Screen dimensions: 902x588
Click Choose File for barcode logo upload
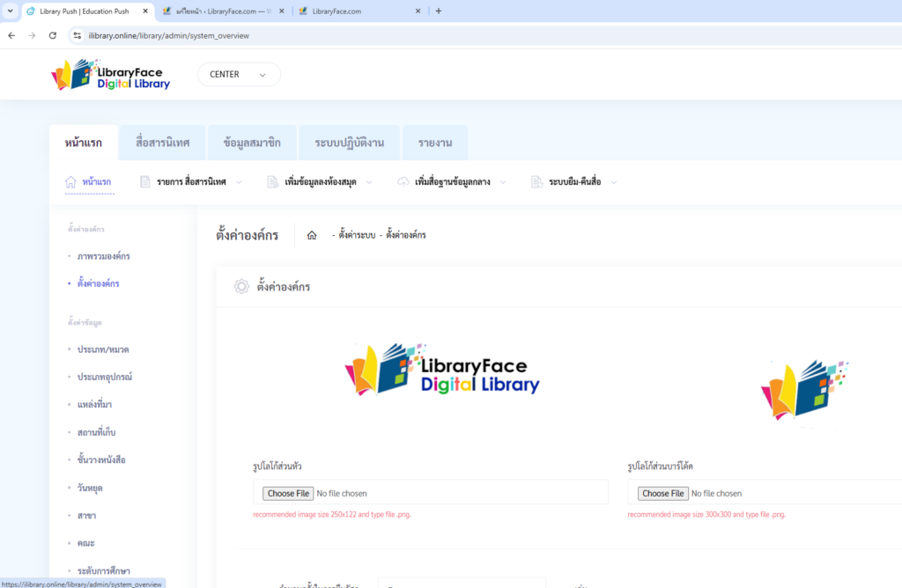click(663, 493)
